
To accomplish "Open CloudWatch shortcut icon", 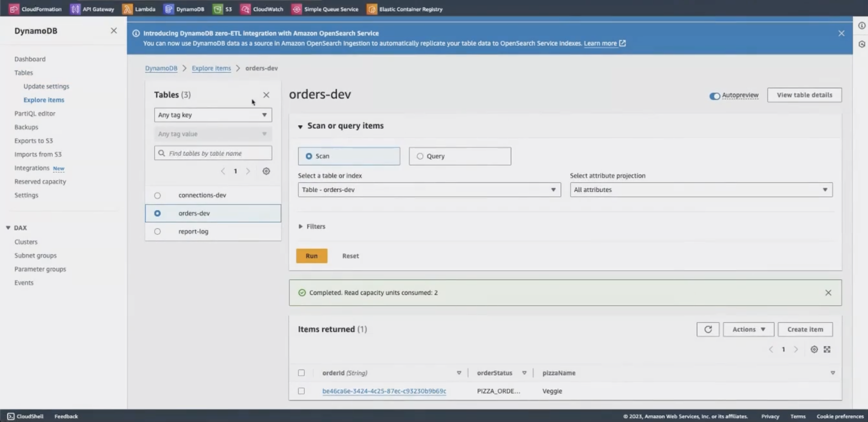I will tap(245, 9).
